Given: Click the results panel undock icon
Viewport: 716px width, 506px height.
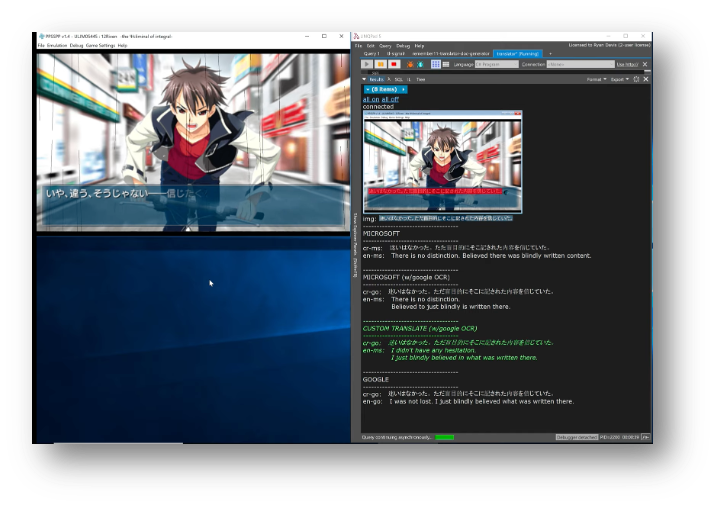Looking at the screenshot, I should click(636, 79).
